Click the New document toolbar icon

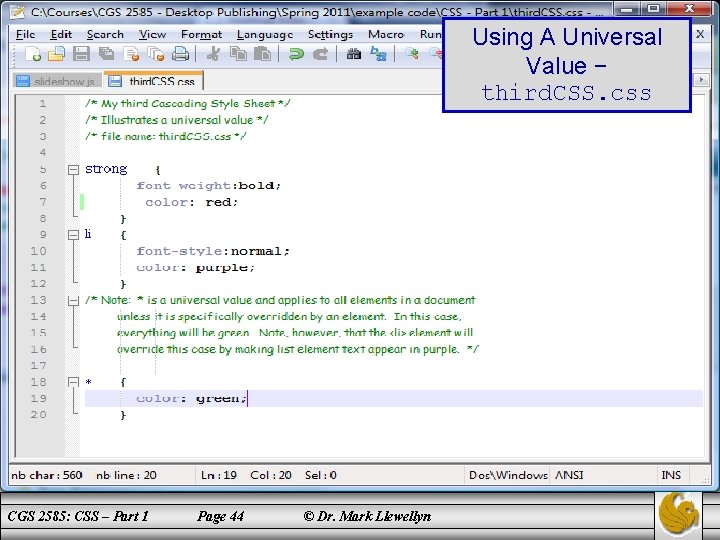(x=33, y=54)
